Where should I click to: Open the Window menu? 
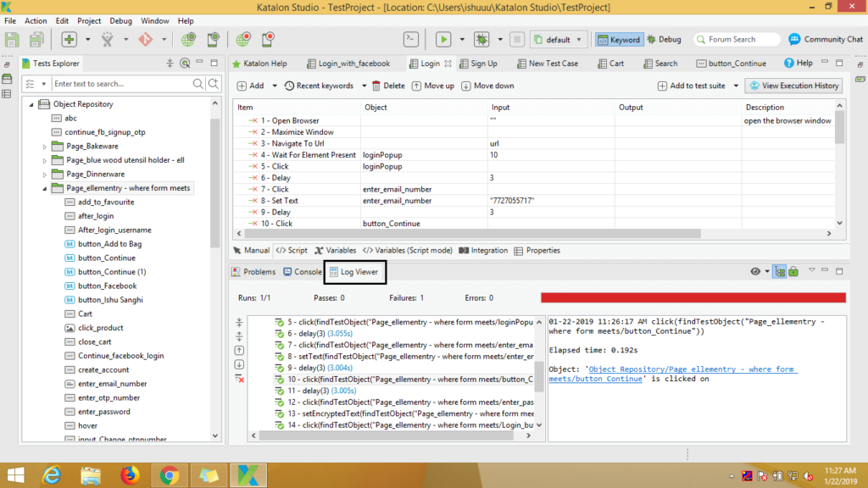coord(154,20)
